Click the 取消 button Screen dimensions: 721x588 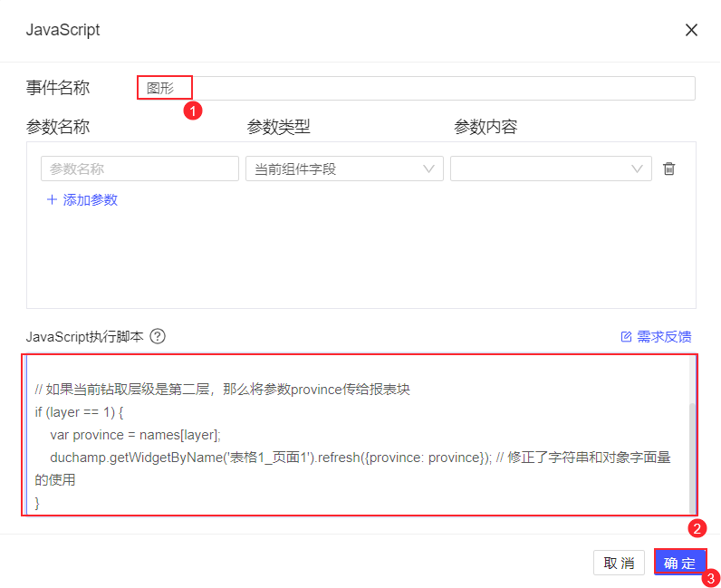[x=619, y=563]
